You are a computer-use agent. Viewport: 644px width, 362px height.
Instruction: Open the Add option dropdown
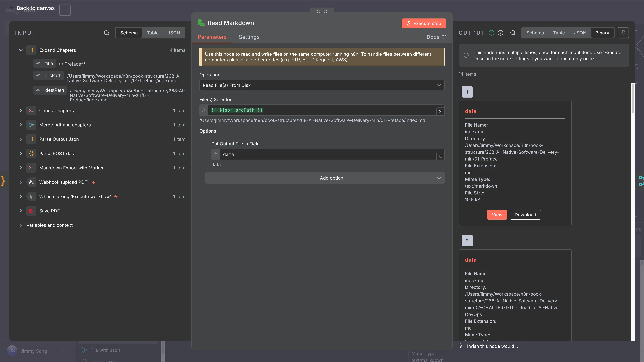[325, 178]
